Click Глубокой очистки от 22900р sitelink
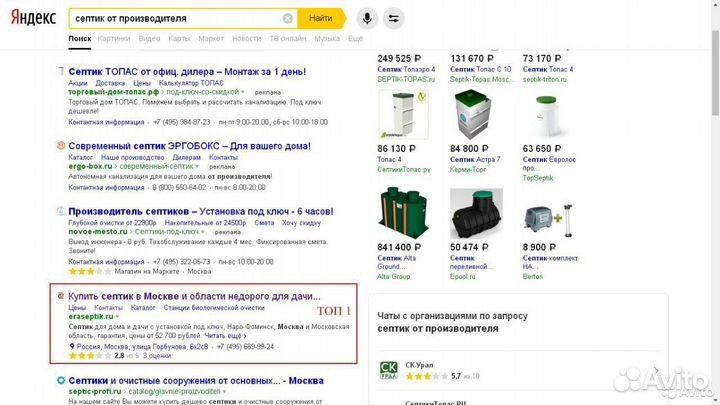 click(112, 223)
